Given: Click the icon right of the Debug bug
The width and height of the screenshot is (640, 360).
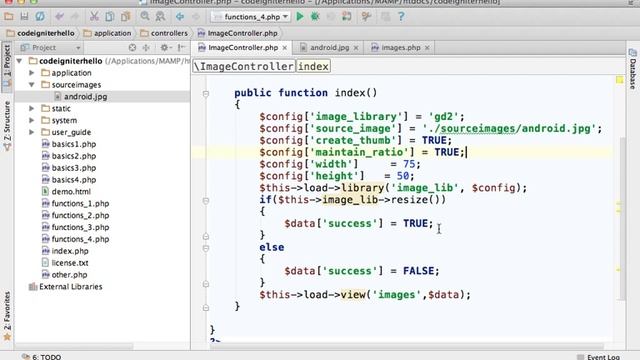Looking at the screenshot, I should click(x=331, y=16).
